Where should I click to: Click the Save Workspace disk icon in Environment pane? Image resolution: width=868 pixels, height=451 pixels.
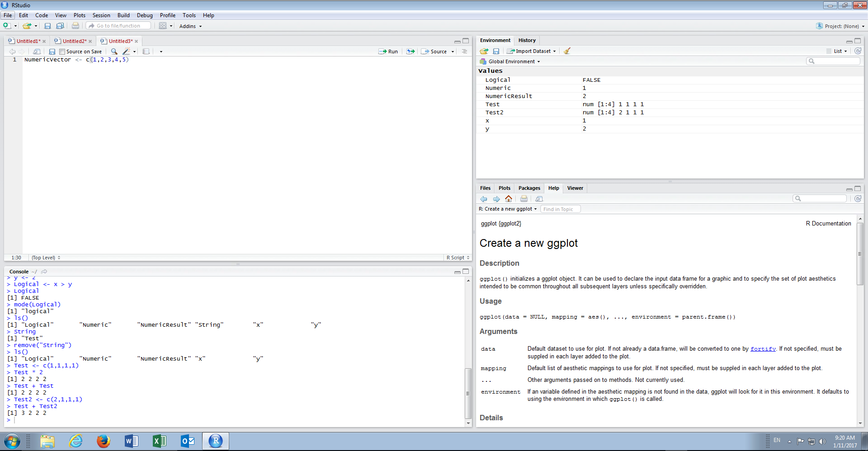496,51
